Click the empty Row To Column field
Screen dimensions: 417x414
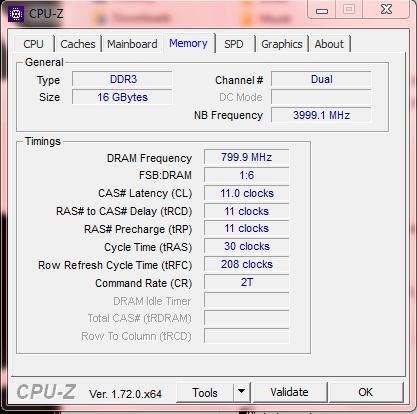[247, 336]
